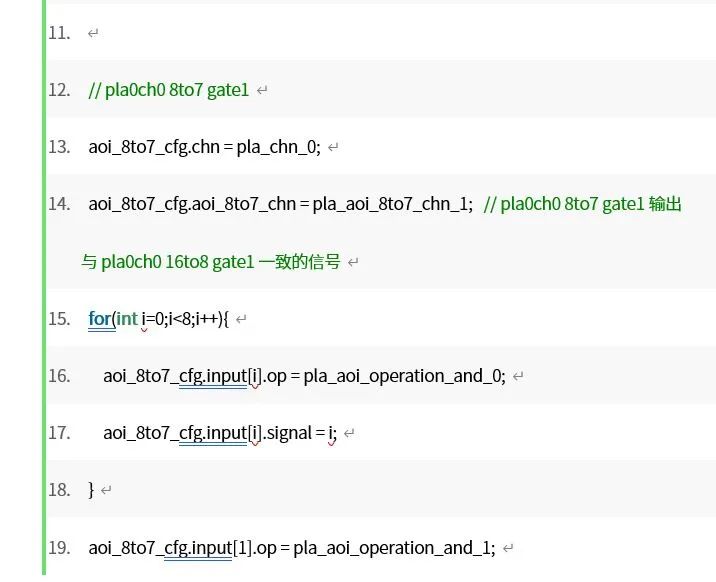Click line number 12
The width and height of the screenshot is (716, 582).
point(59,90)
